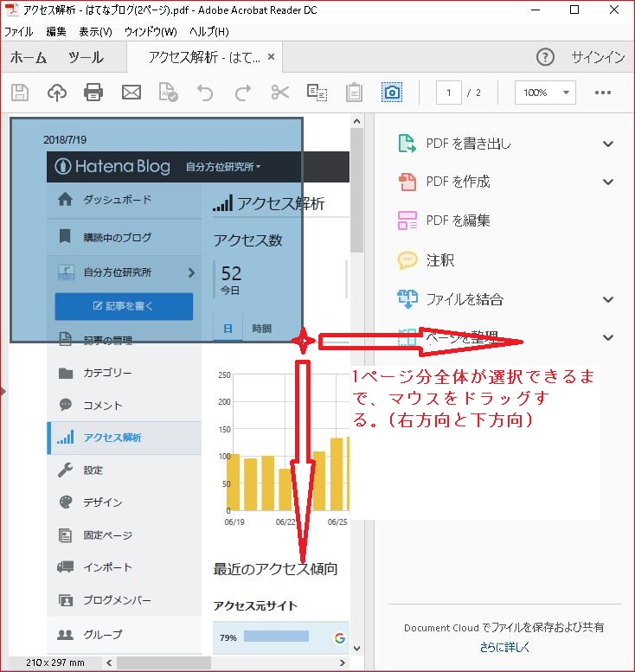Screen dimensions: 635x672
Task: Click グループ in the PDF page
Action: 103,634
